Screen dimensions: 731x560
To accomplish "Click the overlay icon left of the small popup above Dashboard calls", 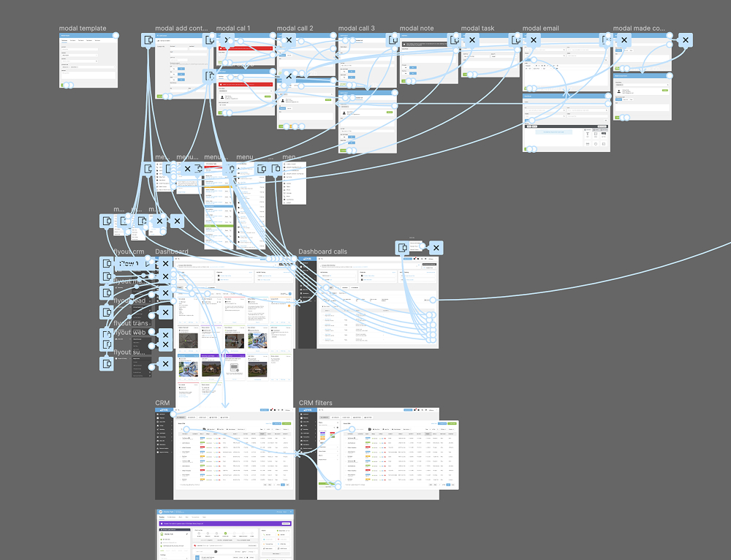I will 403,248.
